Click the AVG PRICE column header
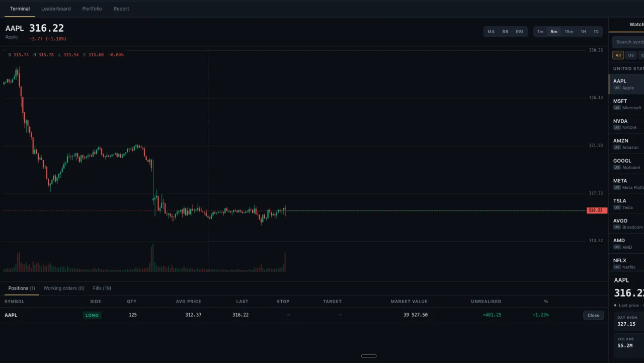 pos(189,302)
